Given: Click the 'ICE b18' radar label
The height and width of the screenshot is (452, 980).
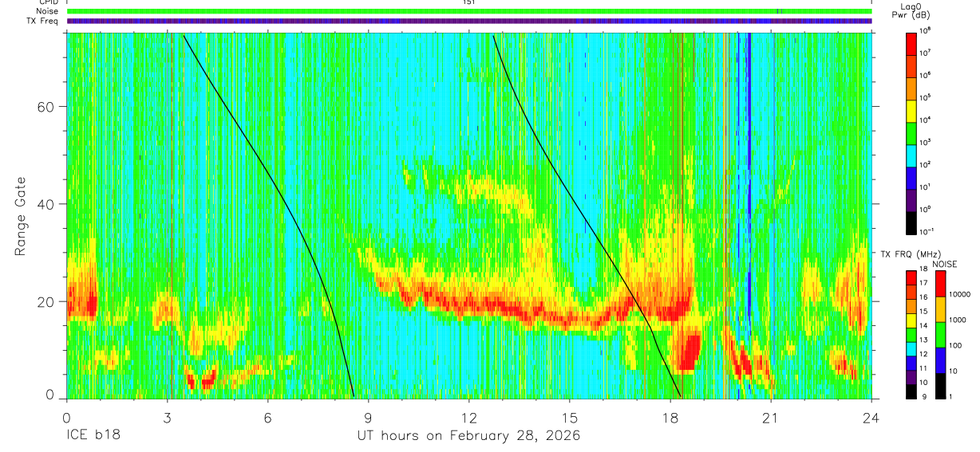Looking at the screenshot, I should click(x=92, y=436).
